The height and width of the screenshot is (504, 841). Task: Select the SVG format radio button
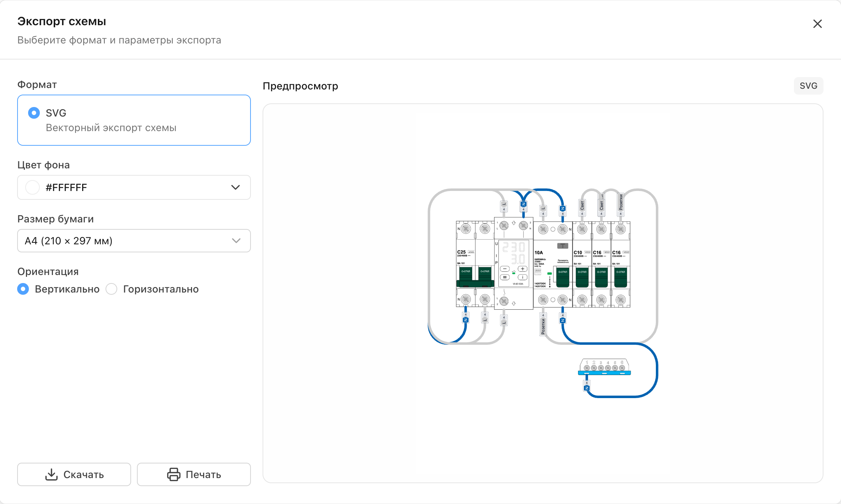pos(34,113)
